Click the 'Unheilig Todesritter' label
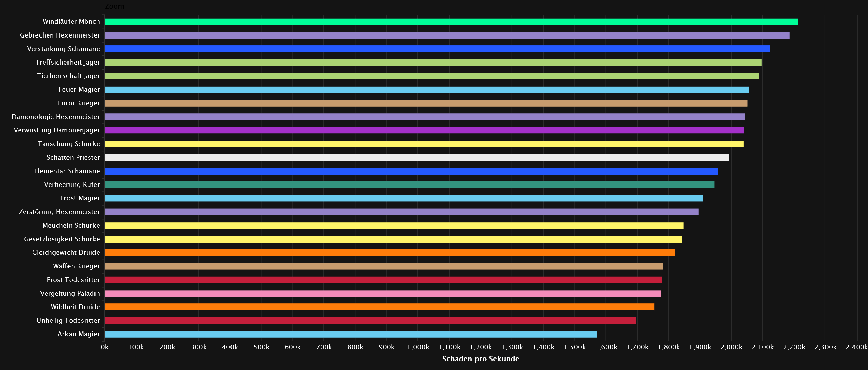This screenshot has height=370, width=868. pos(68,320)
